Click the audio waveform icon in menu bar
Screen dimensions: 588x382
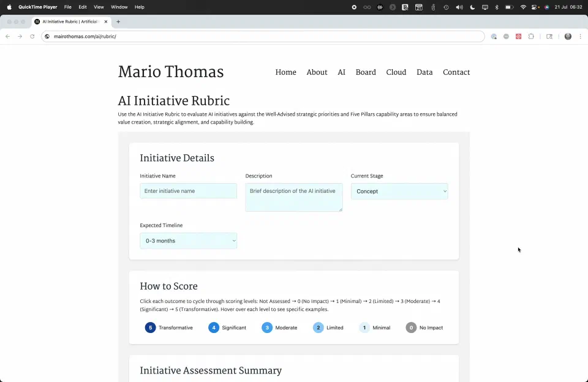click(380, 7)
